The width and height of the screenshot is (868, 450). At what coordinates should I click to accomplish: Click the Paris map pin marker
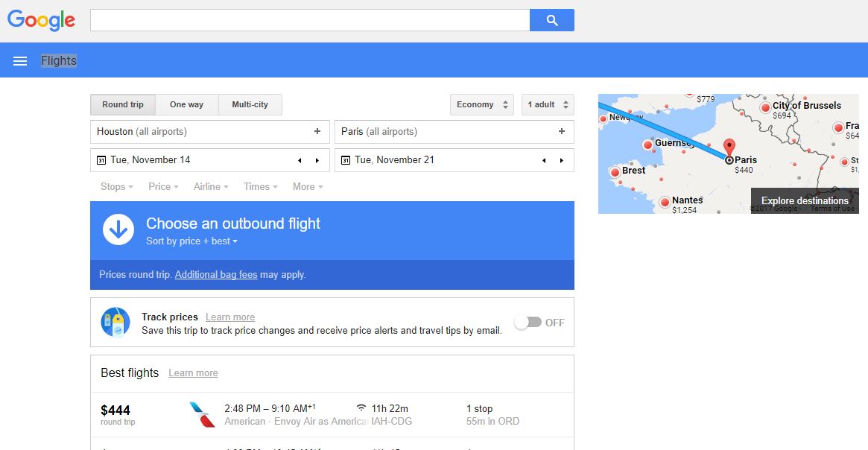(729, 148)
